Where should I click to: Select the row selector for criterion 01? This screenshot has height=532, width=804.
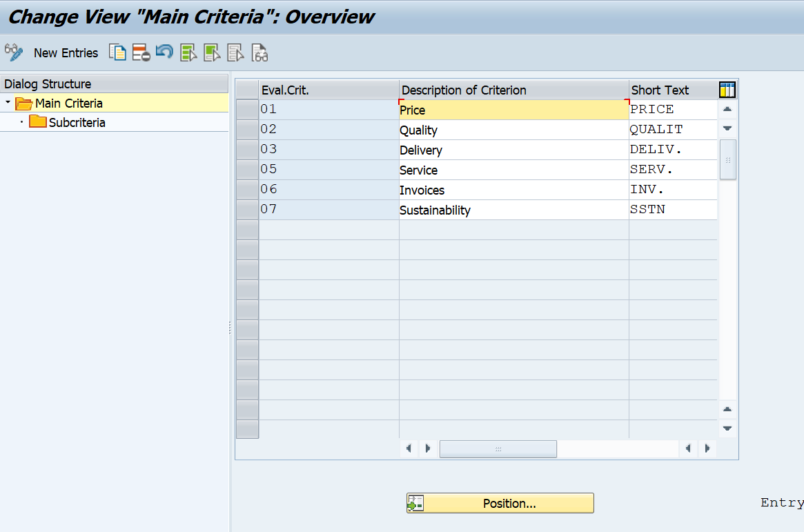coord(247,110)
